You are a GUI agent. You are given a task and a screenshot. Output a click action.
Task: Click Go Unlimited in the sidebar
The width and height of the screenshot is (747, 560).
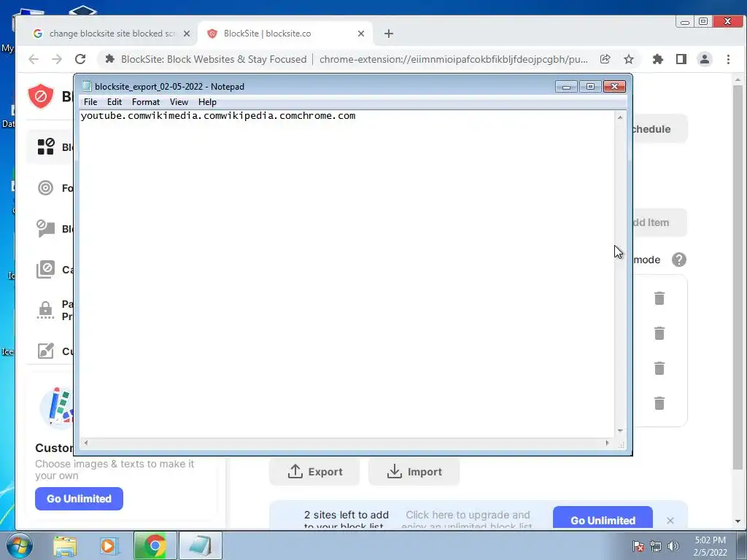[x=79, y=499]
